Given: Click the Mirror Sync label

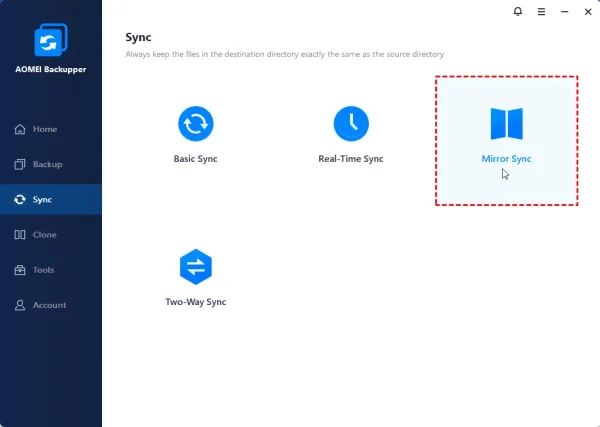Looking at the screenshot, I should [506, 159].
